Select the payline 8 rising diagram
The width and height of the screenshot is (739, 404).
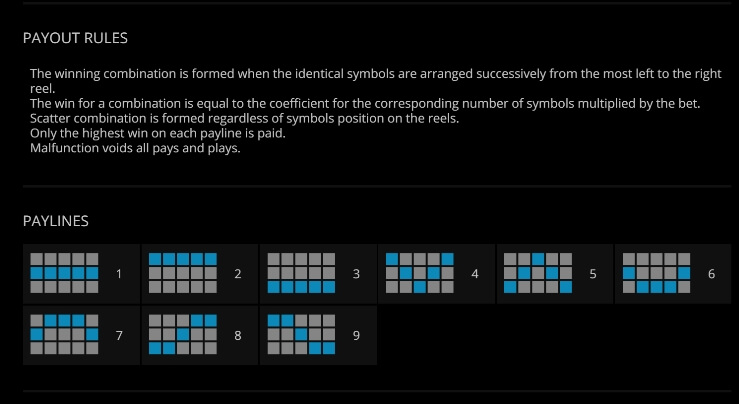[x=183, y=335]
